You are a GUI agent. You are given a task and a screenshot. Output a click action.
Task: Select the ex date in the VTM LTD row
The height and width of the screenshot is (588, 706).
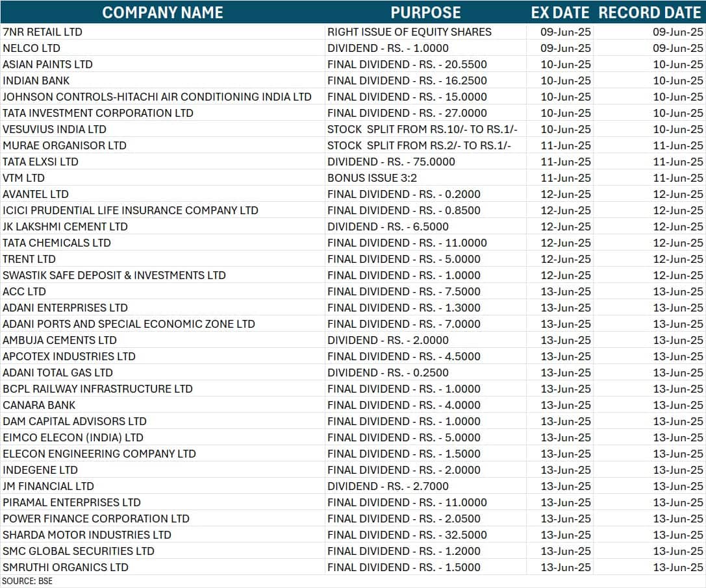566,178
